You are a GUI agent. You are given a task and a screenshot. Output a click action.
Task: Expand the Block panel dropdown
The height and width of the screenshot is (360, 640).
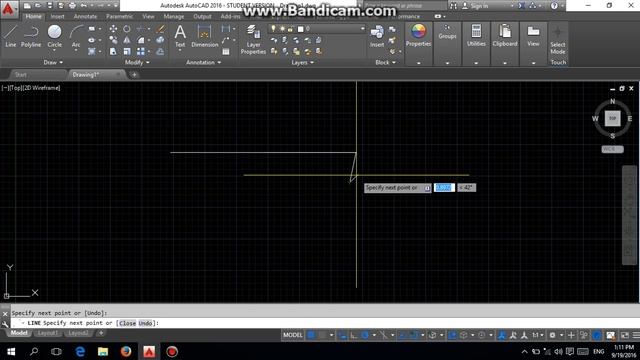pyautogui.click(x=385, y=62)
